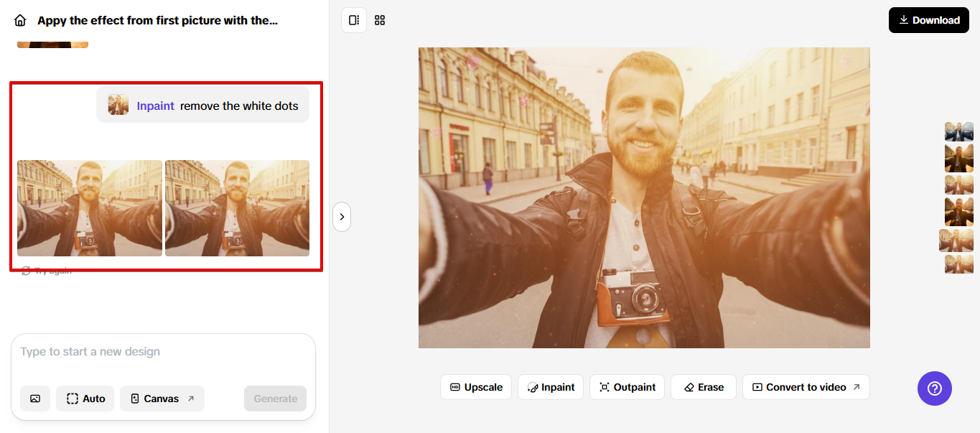This screenshot has height=433, width=980.
Task: Download the current image
Action: (x=928, y=20)
